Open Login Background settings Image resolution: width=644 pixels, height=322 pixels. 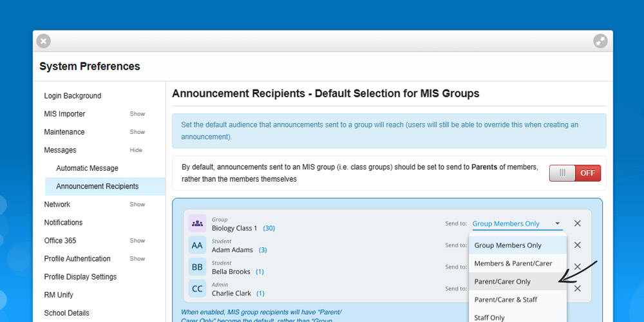point(73,96)
